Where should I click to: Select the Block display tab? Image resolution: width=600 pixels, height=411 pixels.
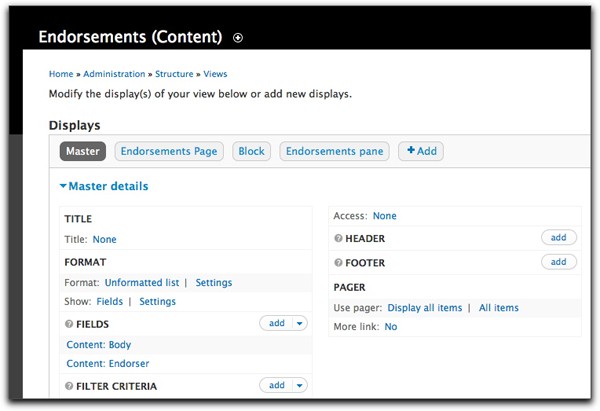click(251, 152)
